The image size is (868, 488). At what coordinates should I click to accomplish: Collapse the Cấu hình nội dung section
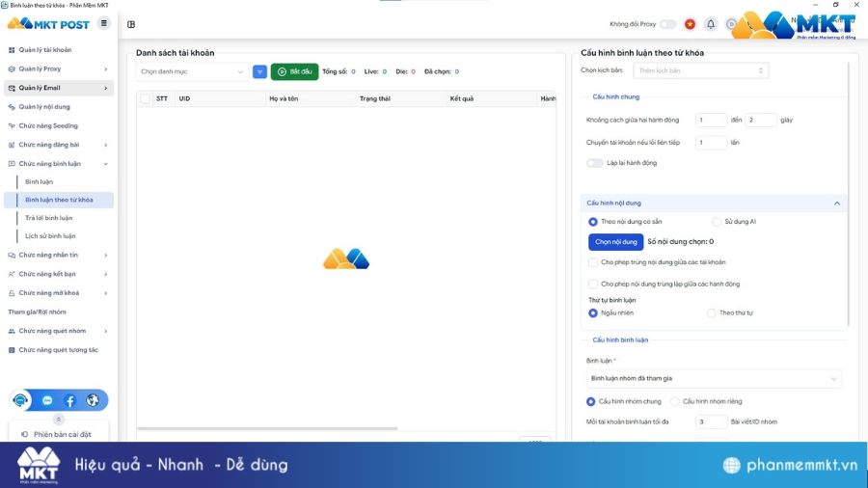point(836,203)
